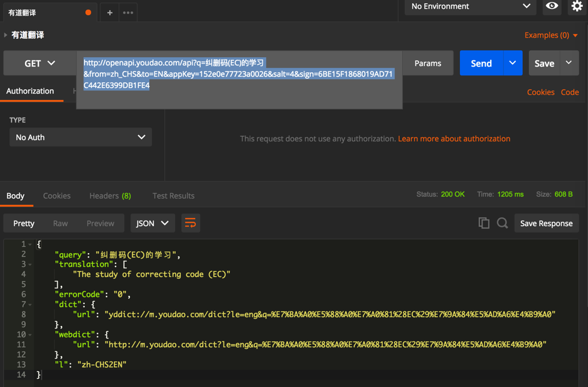
Task: Open a new request tab with plus icon
Action: pyautogui.click(x=110, y=13)
